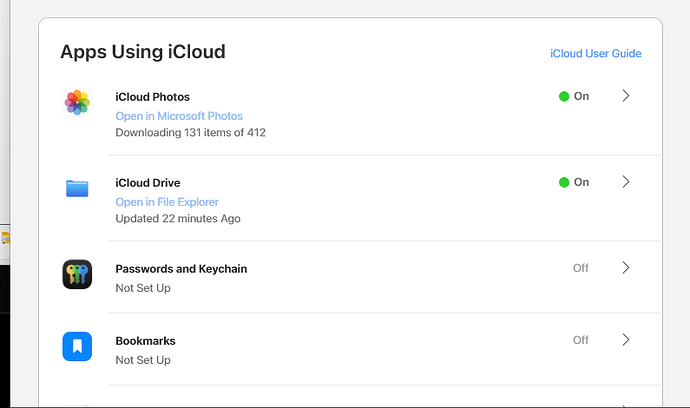Screen dimensions: 690x408
Task: Expand iCloud Photos settings with chevron
Action: pyautogui.click(x=626, y=96)
